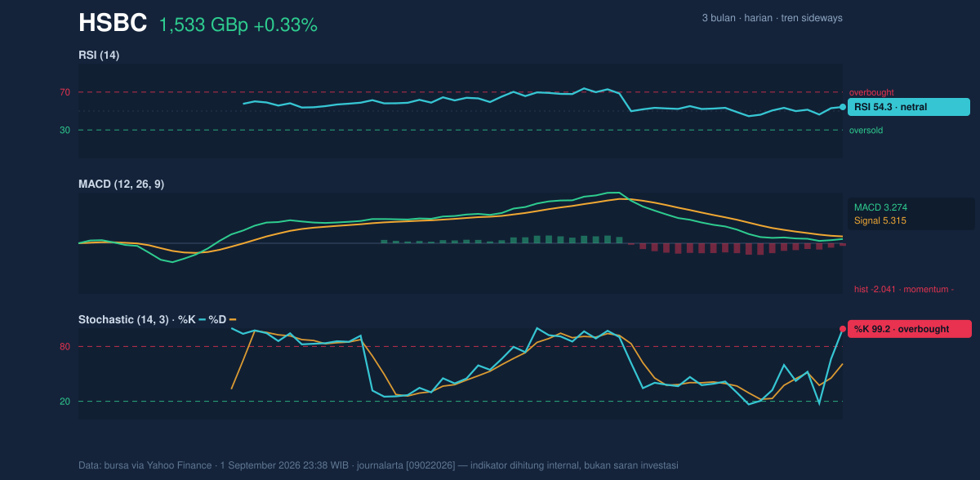
Task: Click the %K legend cyan swatch
Action: pyautogui.click(x=203, y=319)
